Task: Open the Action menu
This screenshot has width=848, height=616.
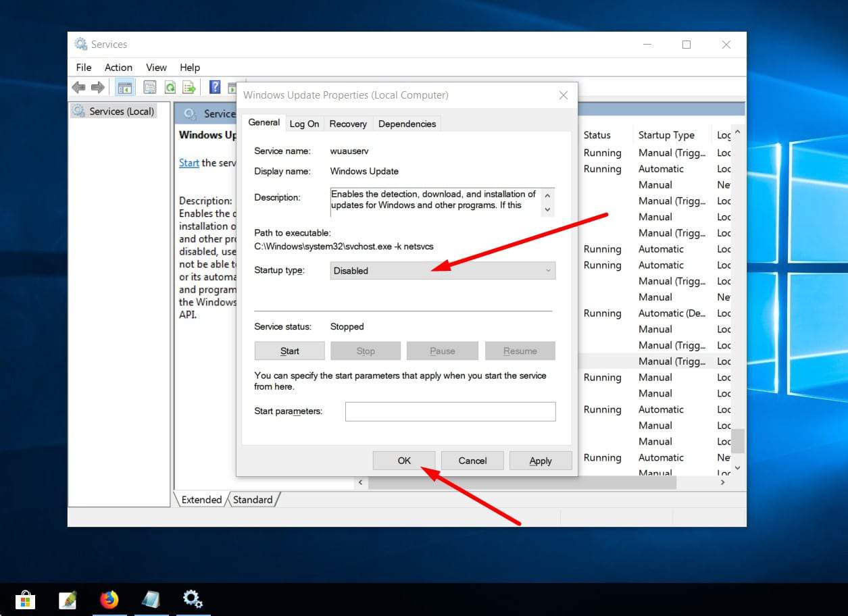Action: [x=118, y=68]
